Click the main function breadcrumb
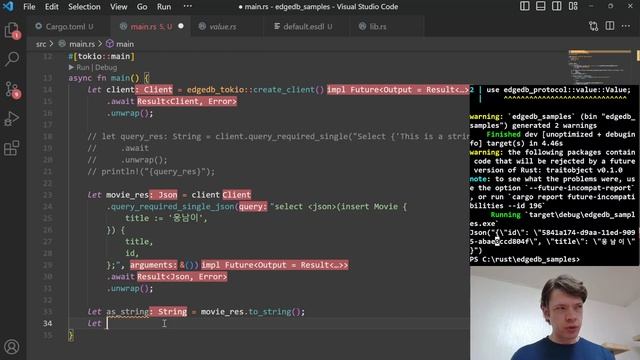The width and height of the screenshot is (640, 360). click(x=125, y=44)
